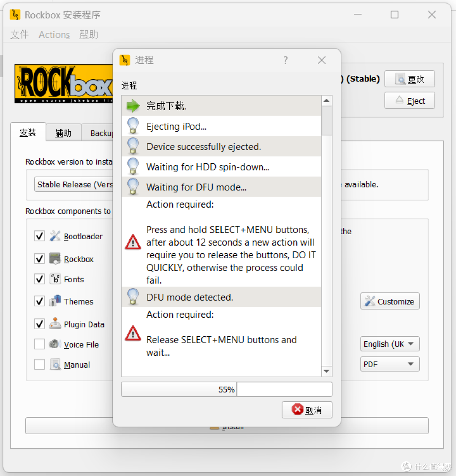Image resolution: width=456 pixels, height=476 pixels.
Task: Click the question mark help icon in dialog
Action: tap(285, 60)
